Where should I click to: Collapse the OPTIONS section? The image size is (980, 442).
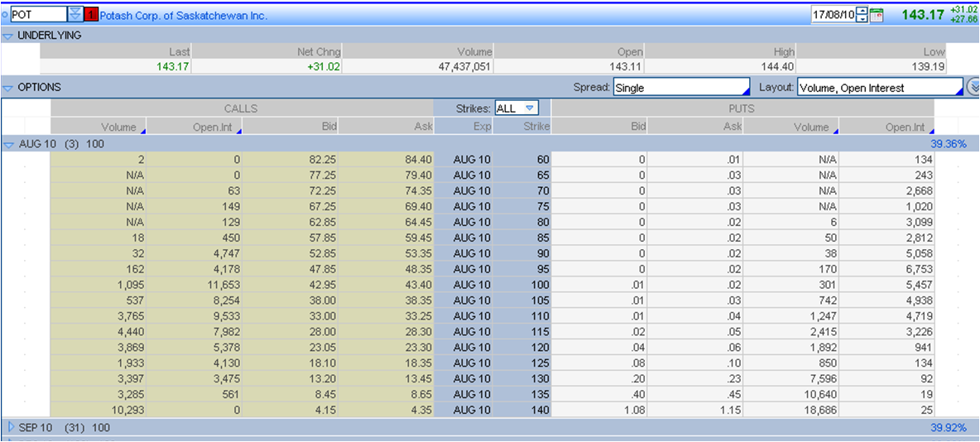(x=7, y=88)
